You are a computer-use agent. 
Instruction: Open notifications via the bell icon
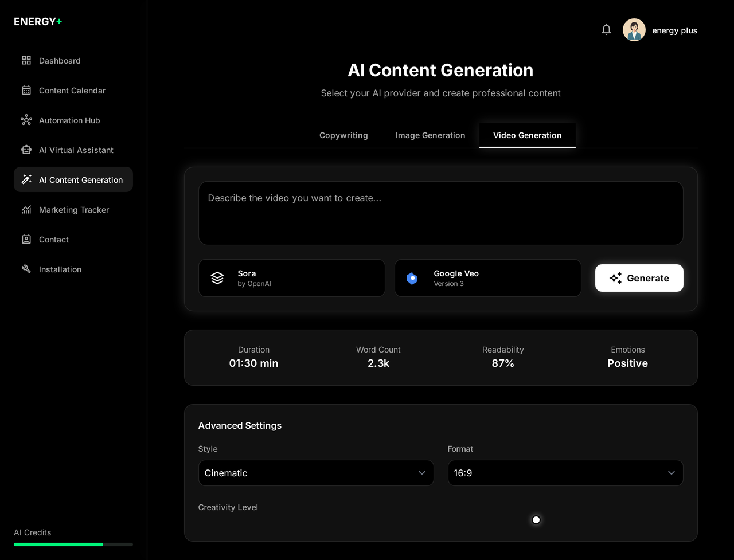606,29
